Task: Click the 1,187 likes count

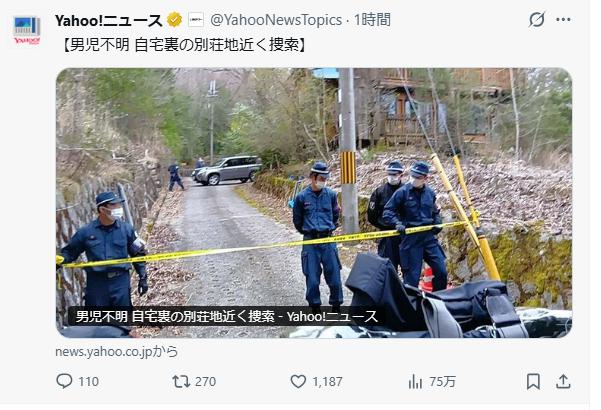Action: pyautogui.click(x=327, y=382)
